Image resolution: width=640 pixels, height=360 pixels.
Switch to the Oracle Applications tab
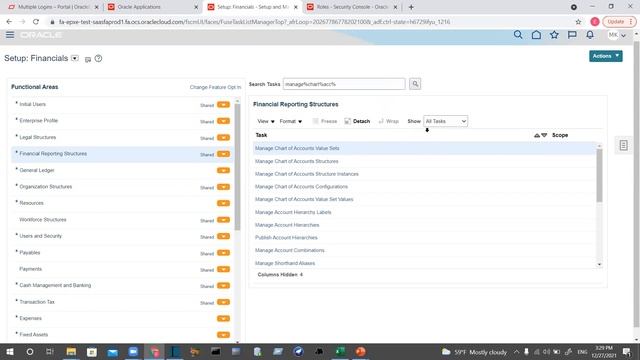pyautogui.click(x=152, y=7)
